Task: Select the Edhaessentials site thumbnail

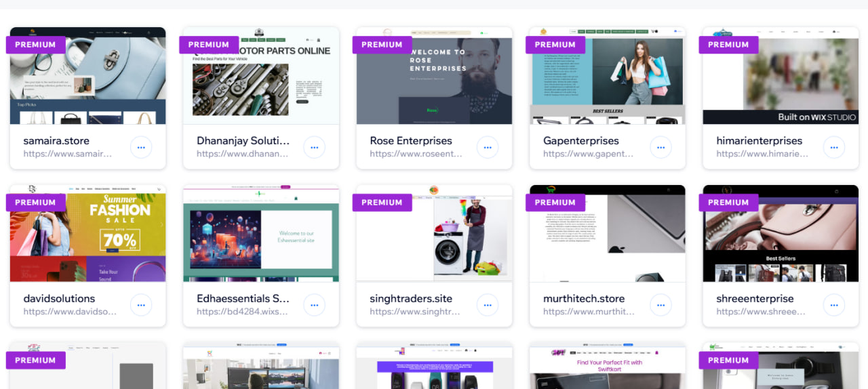Action: [261, 234]
